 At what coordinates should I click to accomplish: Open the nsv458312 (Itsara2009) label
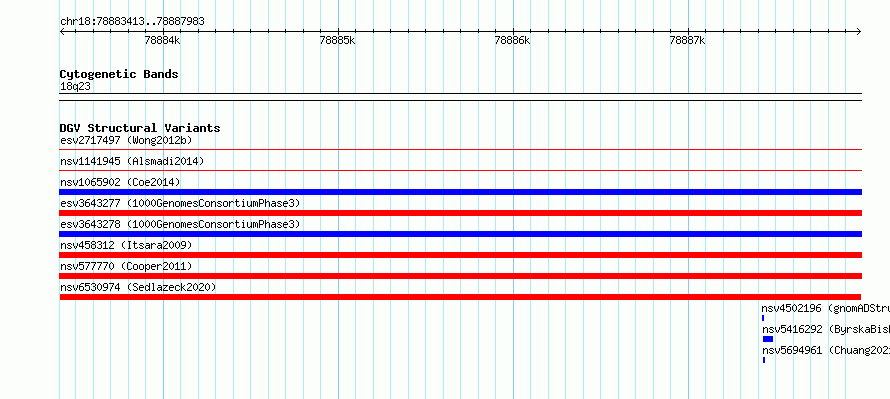[x=126, y=245]
